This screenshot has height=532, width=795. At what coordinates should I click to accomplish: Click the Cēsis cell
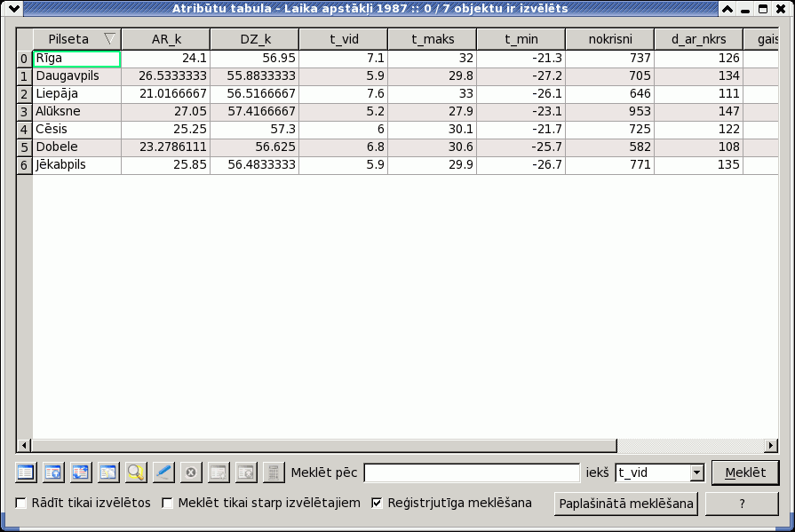[77, 130]
